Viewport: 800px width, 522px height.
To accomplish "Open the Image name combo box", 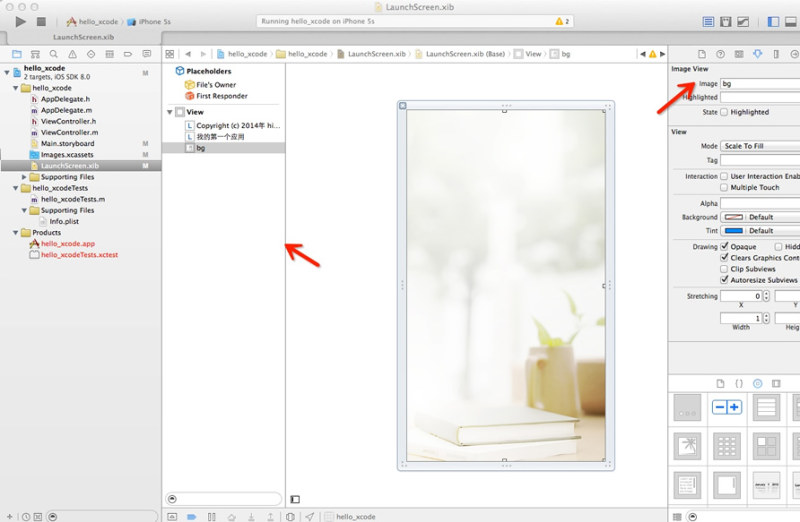I will click(x=760, y=84).
